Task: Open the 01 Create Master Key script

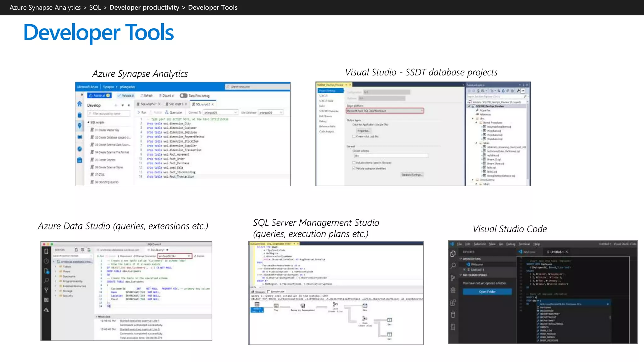Action: (x=105, y=130)
